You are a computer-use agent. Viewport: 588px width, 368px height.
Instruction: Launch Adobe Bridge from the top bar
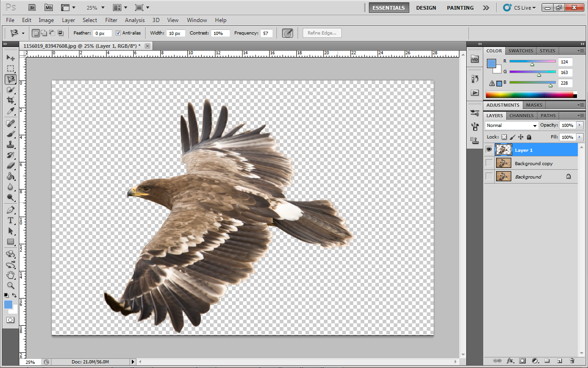[x=32, y=8]
